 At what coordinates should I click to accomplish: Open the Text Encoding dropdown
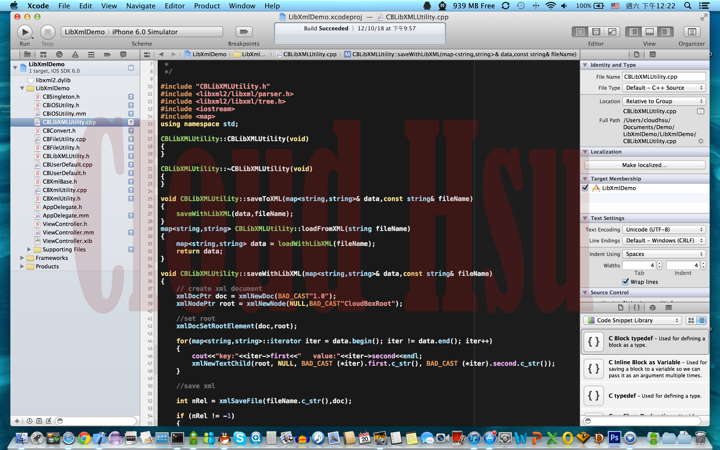664,229
